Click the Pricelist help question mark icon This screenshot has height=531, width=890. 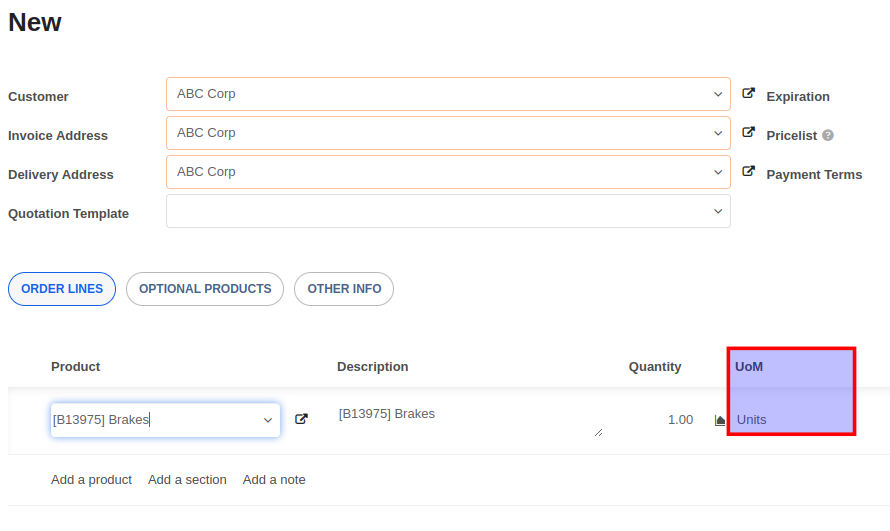click(828, 135)
